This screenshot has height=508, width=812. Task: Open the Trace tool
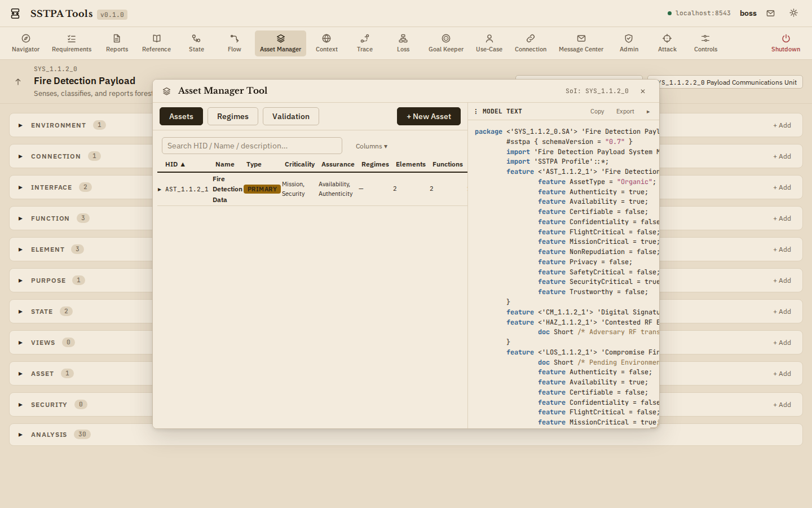pyautogui.click(x=365, y=43)
